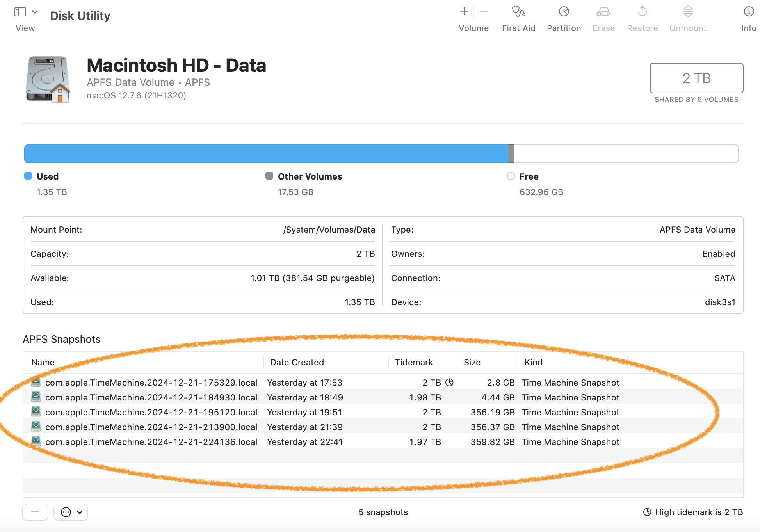
Task: Click the Restore arrow icon
Action: [x=642, y=12]
